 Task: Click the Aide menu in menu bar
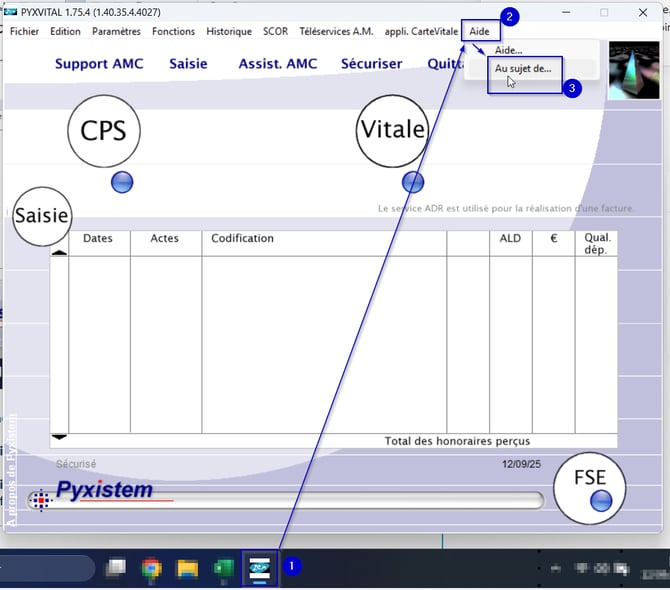tap(479, 32)
